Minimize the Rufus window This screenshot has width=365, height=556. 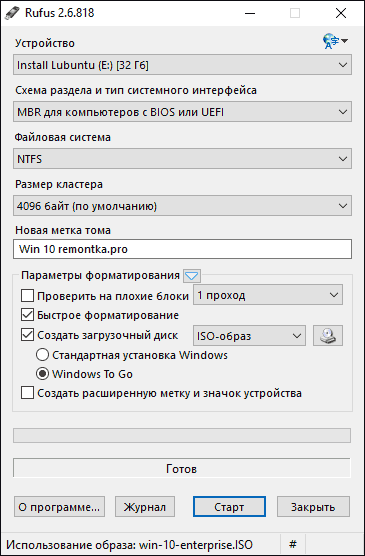[250, 13]
